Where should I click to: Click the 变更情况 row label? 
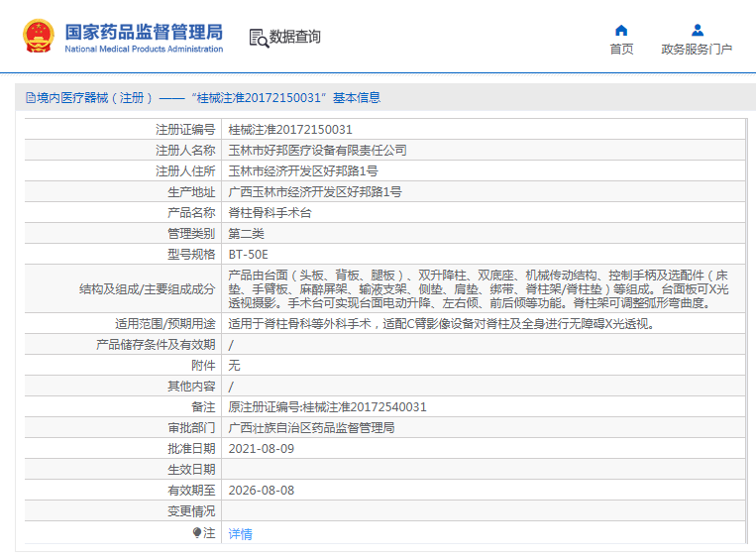click(191, 510)
